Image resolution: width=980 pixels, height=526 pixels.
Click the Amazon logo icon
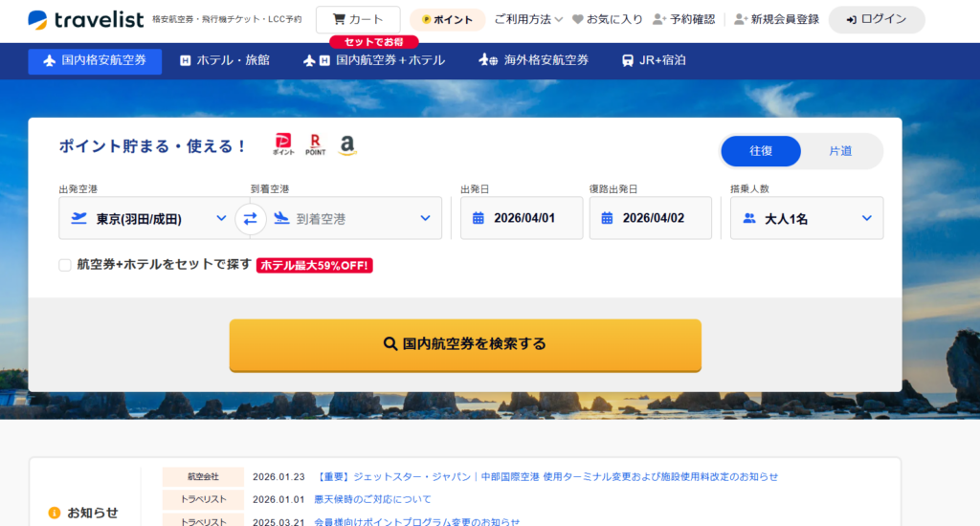346,145
